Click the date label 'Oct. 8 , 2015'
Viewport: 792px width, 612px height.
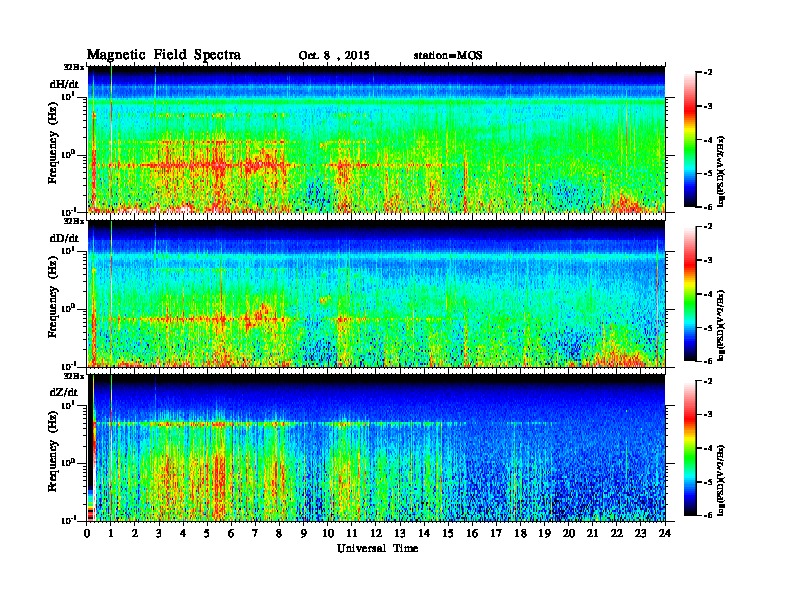334,56
